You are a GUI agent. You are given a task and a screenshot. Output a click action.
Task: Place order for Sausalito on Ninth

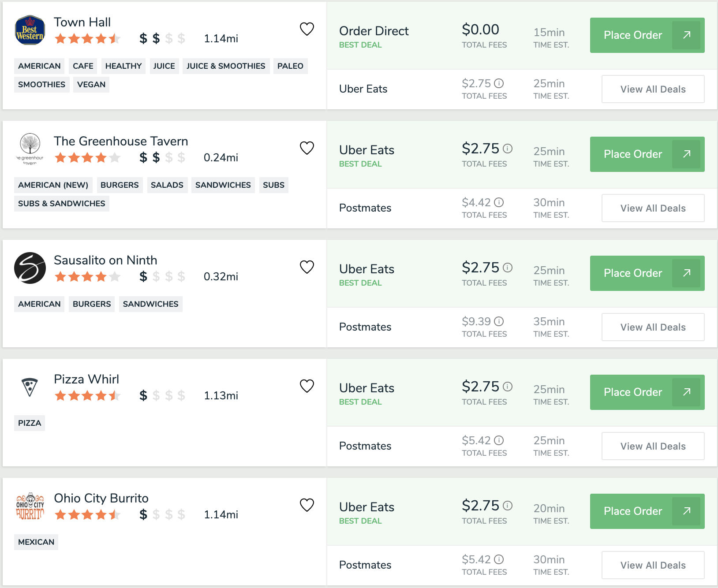(647, 273)
